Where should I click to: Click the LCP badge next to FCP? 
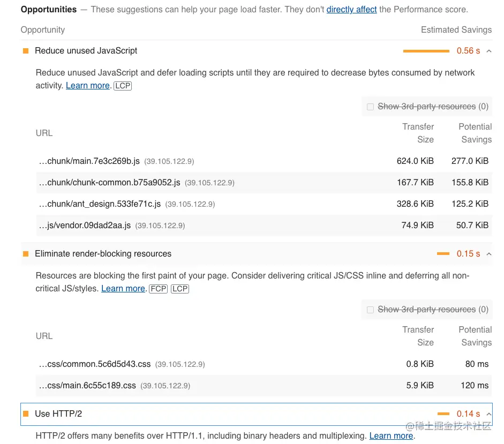click(x=180, y=289)
